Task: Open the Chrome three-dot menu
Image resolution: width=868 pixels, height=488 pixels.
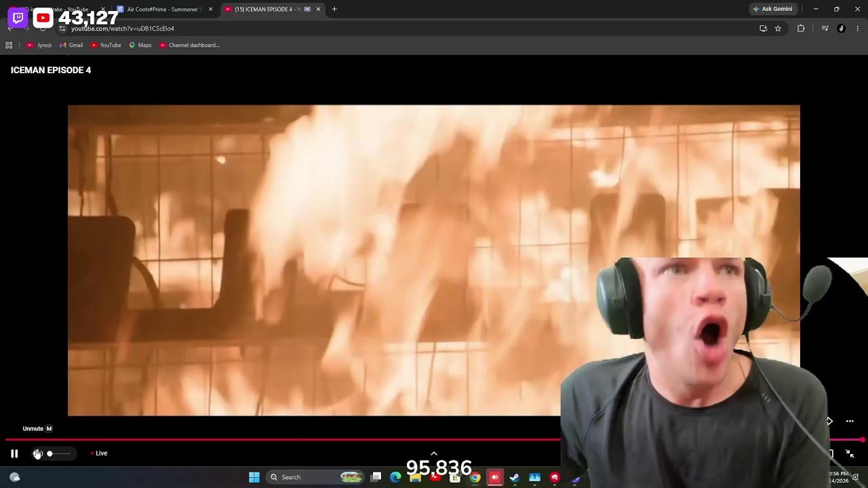Action: [858, 28]
